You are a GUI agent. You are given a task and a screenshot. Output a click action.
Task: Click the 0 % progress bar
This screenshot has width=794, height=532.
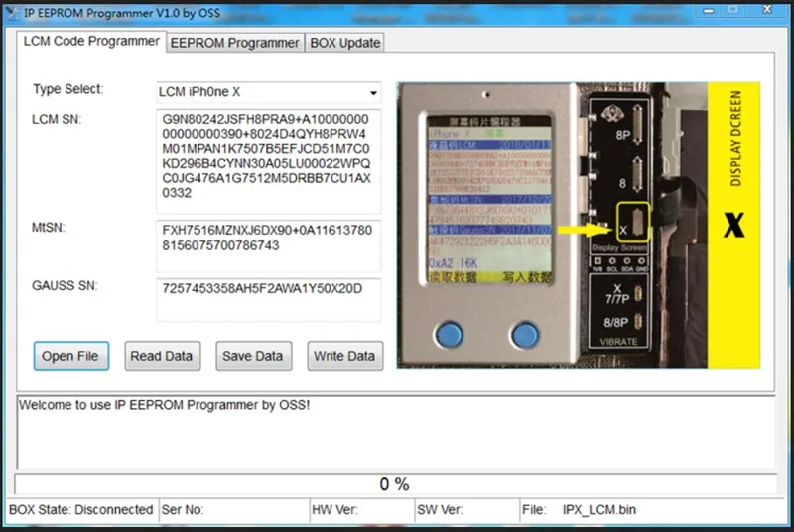click(395, 484)
